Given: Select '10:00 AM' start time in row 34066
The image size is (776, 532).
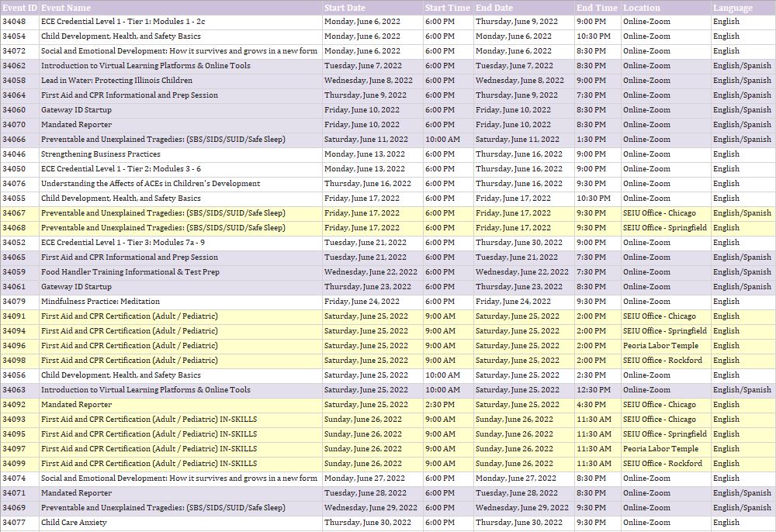Looking at the screenshot, I should [442, 140].
